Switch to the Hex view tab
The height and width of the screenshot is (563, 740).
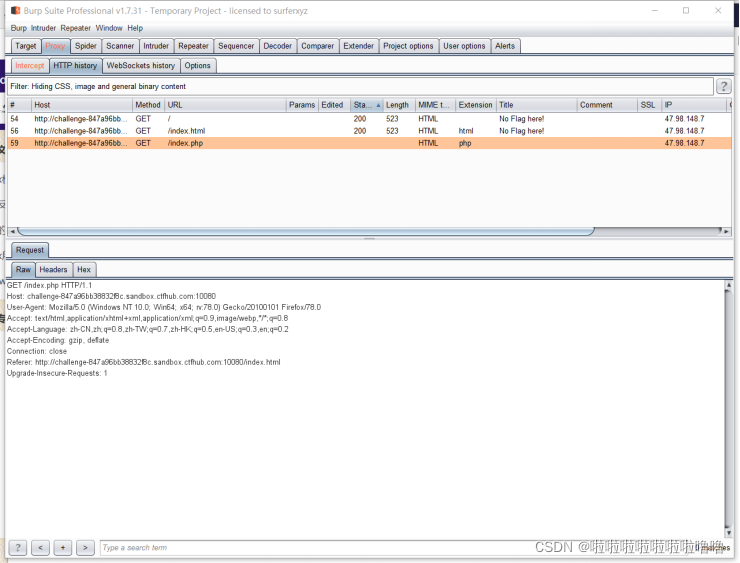point(84,269)
